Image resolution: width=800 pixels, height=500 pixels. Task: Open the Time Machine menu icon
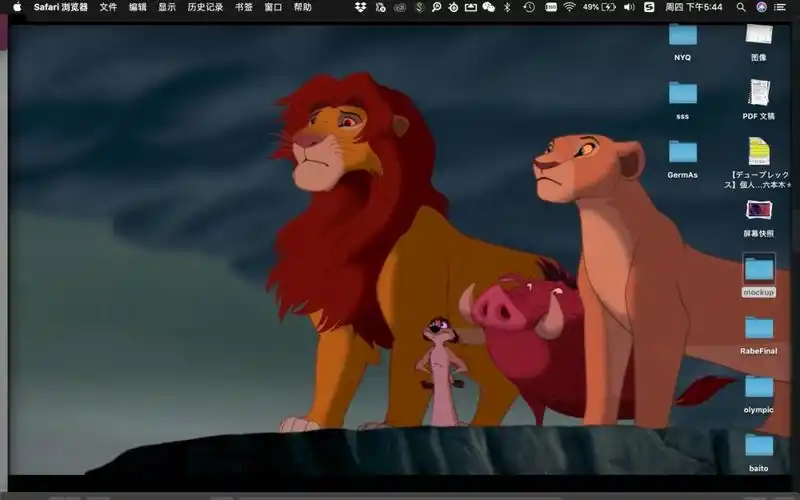[x=528, y=7]
